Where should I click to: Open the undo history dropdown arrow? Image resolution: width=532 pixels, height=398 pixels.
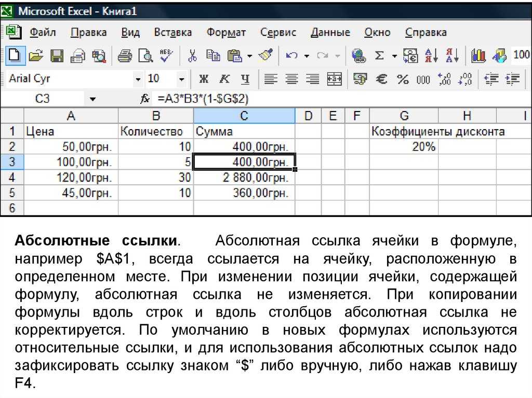click(307, 56)
